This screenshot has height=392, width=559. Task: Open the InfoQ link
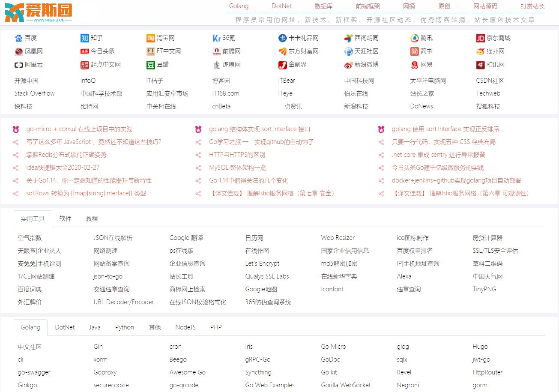point(88,81)
